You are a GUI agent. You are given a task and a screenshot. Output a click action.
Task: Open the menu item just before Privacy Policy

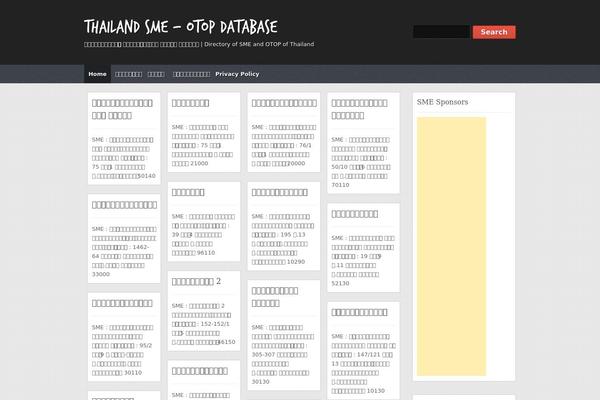[191, 74]
